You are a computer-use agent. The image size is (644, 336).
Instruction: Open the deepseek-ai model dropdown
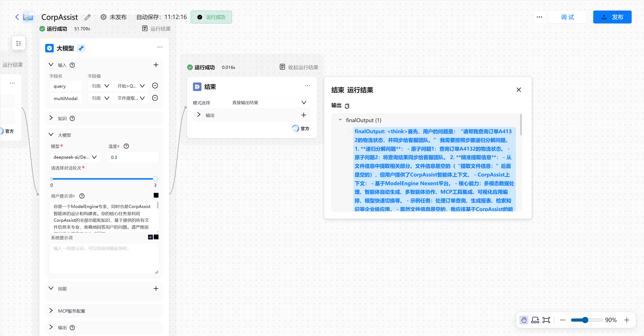(75, 157)
